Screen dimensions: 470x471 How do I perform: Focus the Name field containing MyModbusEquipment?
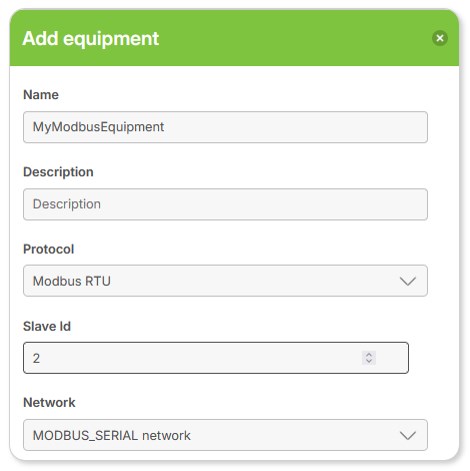click(225, 127)
